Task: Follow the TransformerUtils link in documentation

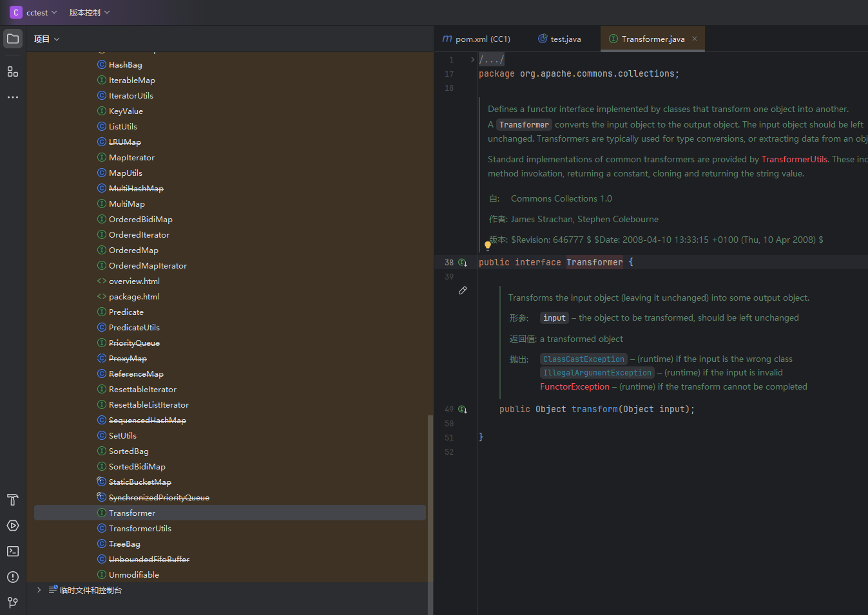Action: (794, 160)
